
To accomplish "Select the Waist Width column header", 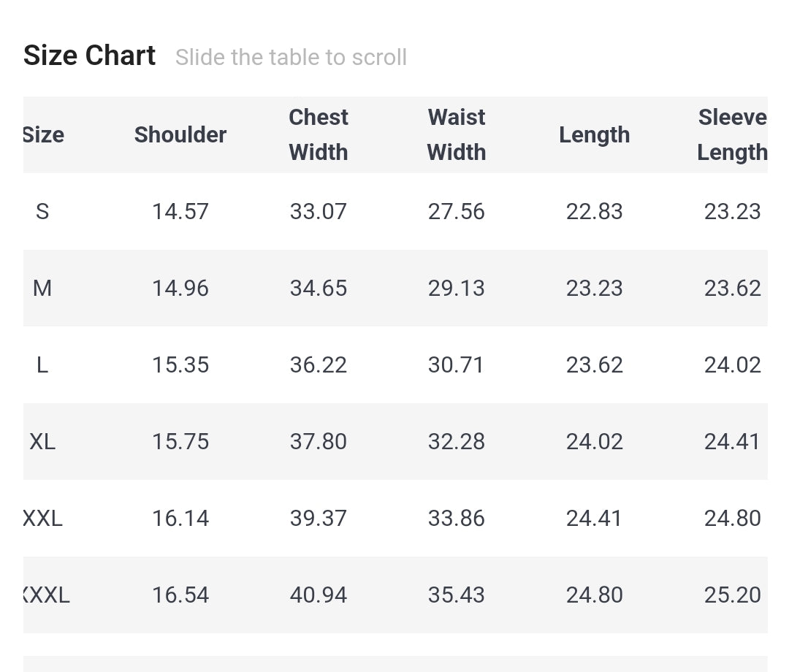I will (x=457, y=134).
